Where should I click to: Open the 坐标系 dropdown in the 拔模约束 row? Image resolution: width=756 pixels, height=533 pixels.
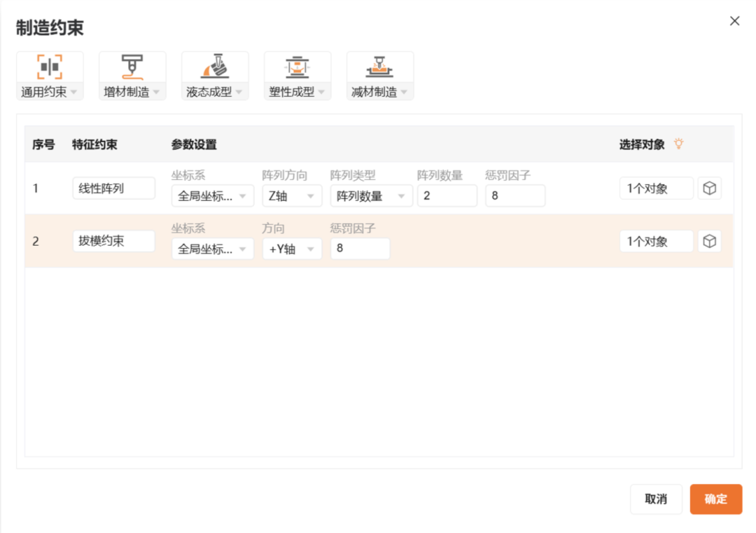[x=213, y=249]
